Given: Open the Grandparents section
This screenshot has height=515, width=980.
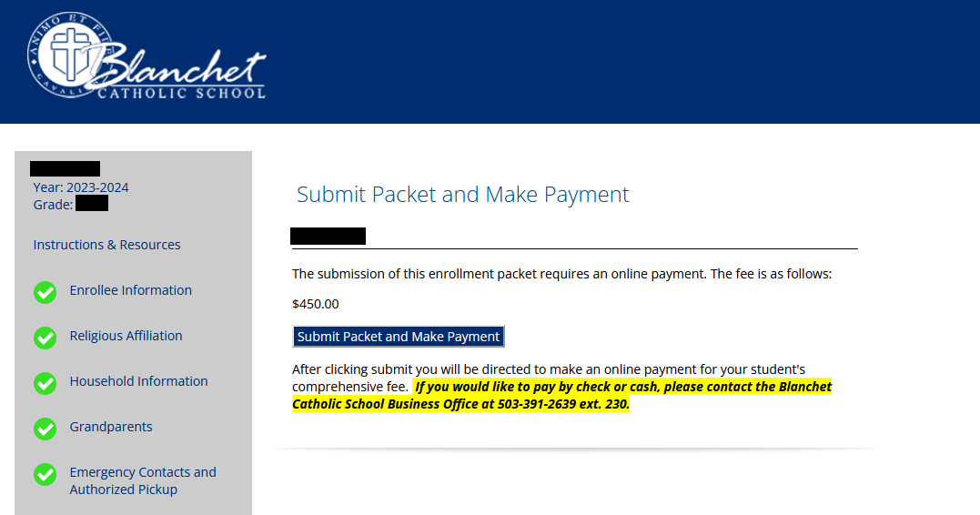Looking at the screenshot, I should coord(111,427).
